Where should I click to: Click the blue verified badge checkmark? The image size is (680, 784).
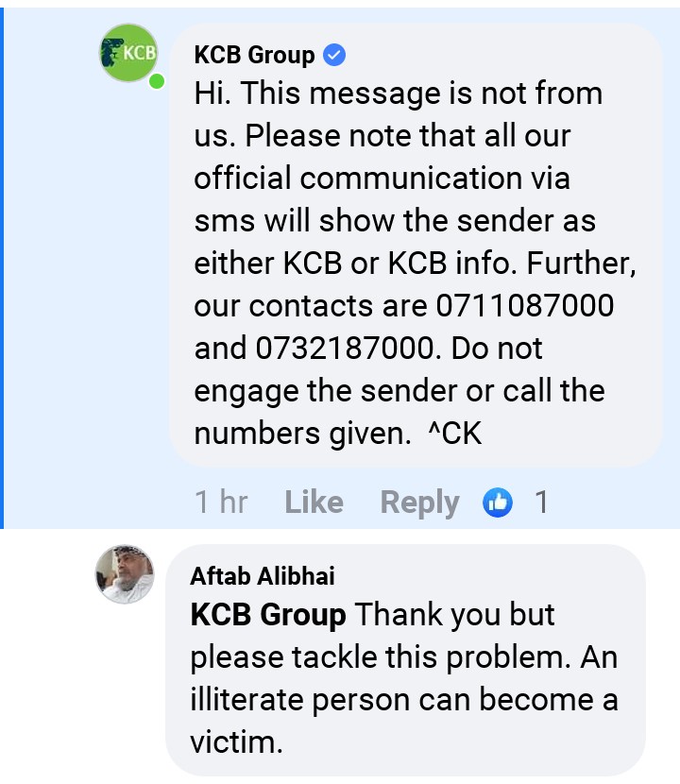tap(334, 55)
